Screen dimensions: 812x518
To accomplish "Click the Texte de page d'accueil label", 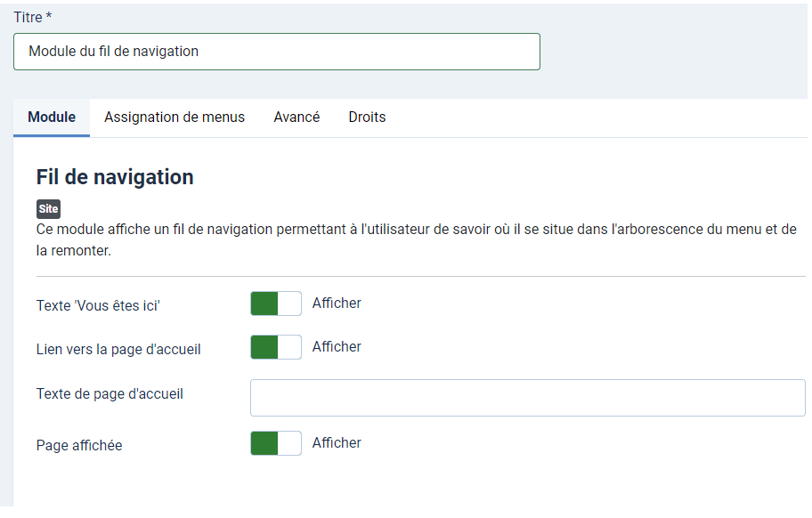I will pos(110,394).
